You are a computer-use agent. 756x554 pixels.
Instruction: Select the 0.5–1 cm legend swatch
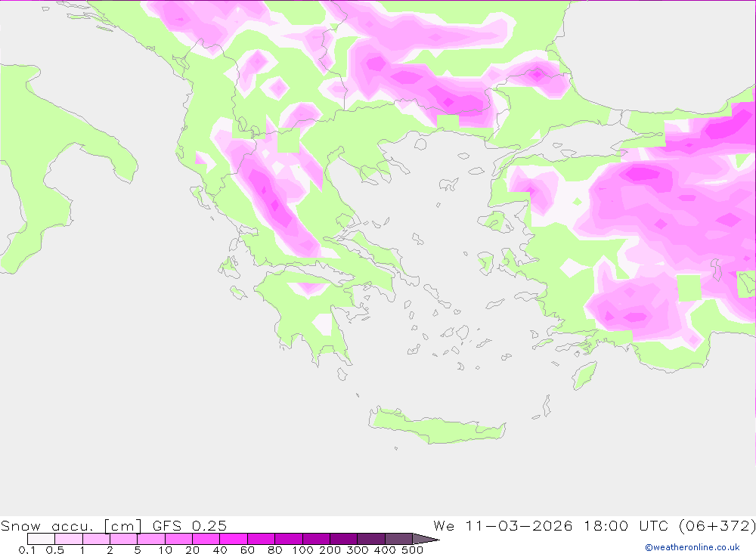pyautogui.click(x=69, y=539)
